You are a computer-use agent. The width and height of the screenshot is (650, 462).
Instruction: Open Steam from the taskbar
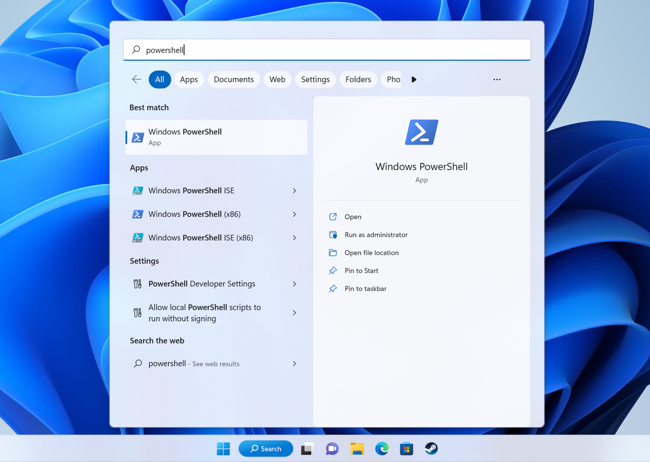point(431,449)
